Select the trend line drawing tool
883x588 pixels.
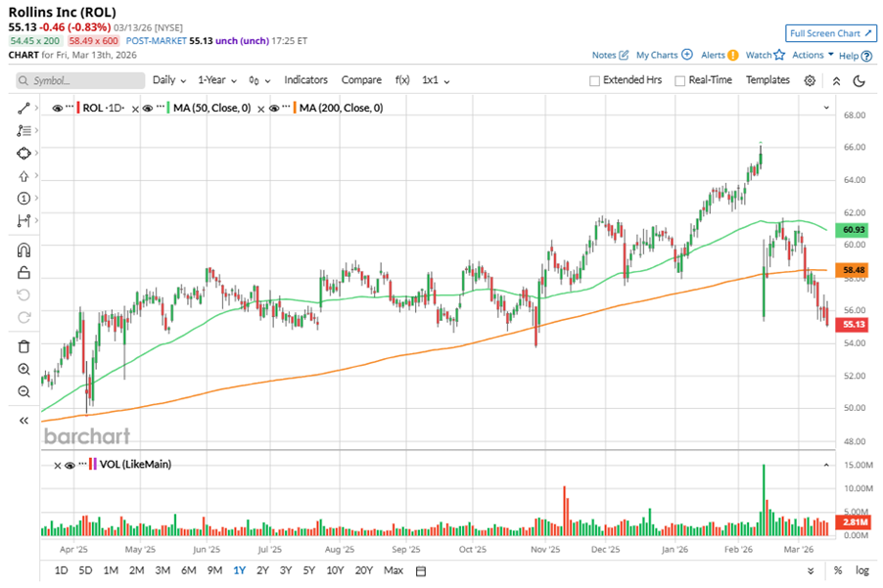tap(23, 108)
